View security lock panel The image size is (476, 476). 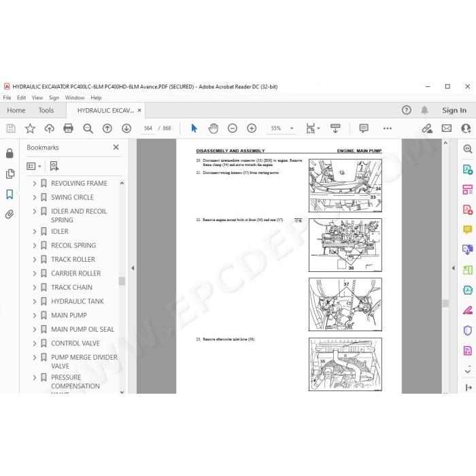coord(10,153)
